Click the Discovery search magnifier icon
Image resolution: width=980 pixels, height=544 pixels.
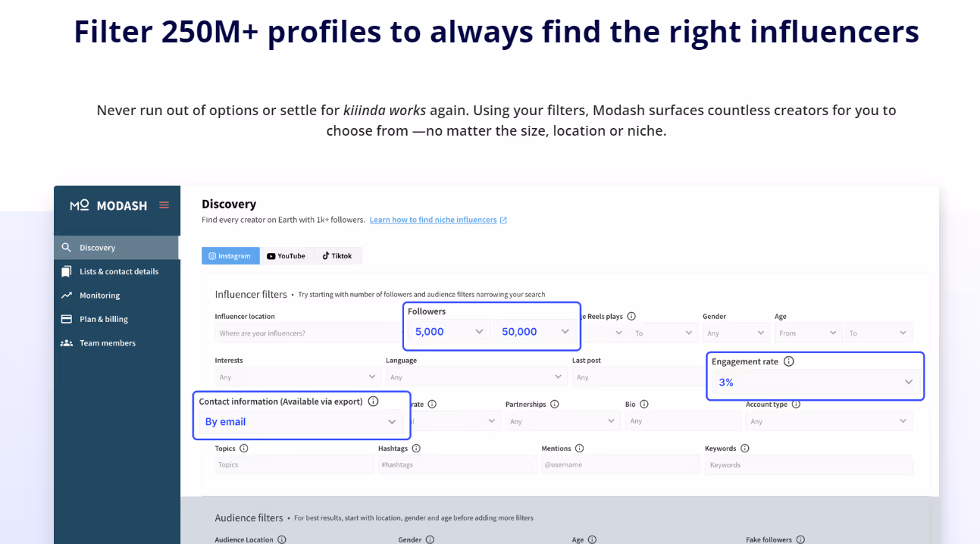point(67,248)
